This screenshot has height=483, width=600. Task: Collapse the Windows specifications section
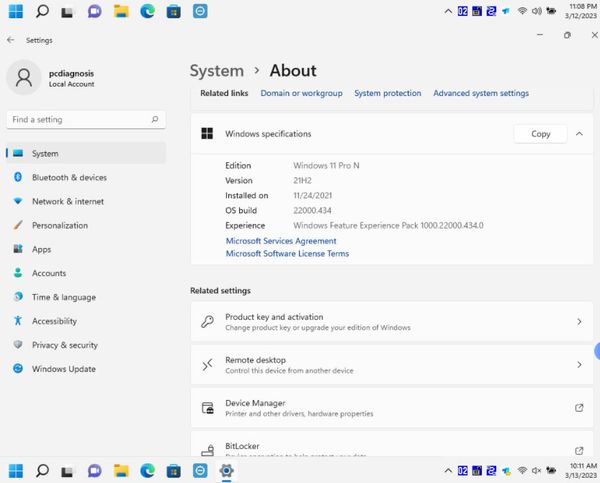pyautogui.click(x=579, y=134)
